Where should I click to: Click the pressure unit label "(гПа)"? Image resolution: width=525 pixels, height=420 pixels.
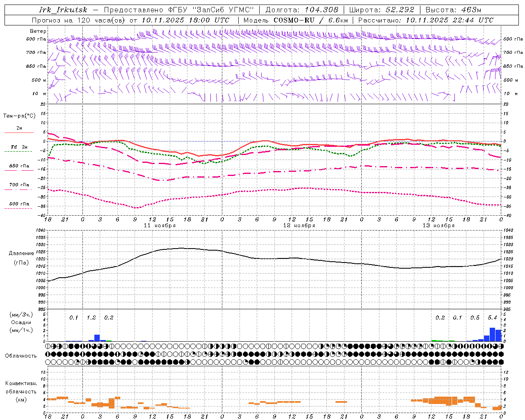[x=21, y=263]
